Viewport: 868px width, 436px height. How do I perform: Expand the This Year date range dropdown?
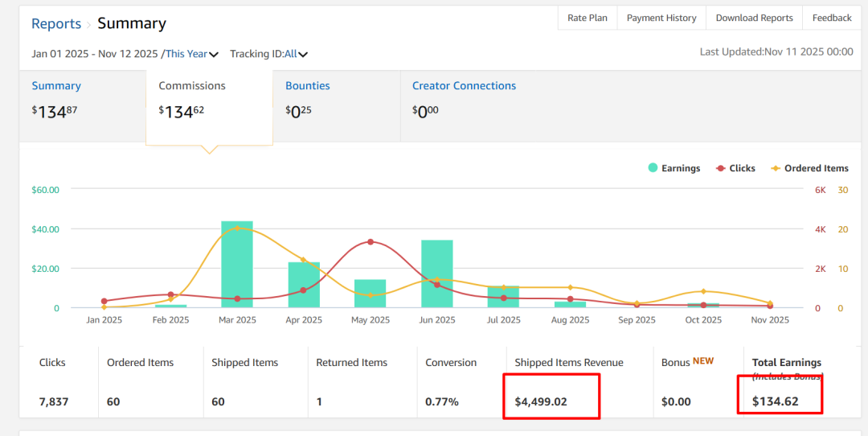pos(192,54)
